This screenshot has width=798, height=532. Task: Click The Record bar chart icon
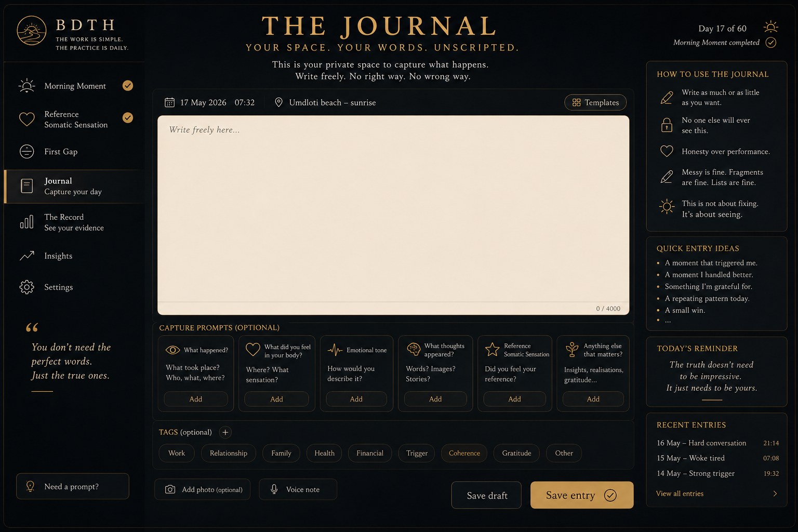(x=26, y=222)
